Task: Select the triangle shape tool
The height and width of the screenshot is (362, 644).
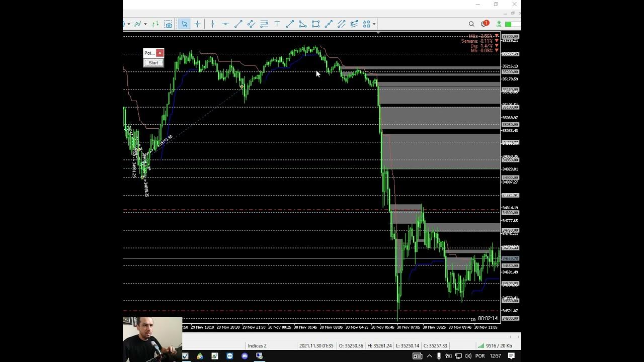Action: coord(302,24)
